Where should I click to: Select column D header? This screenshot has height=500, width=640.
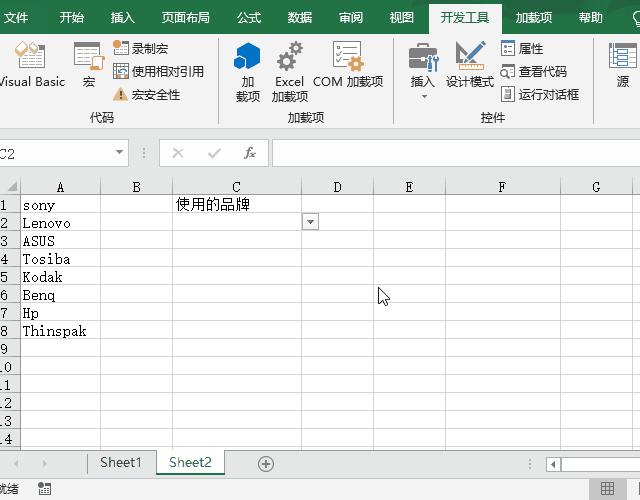click(337, 187)
